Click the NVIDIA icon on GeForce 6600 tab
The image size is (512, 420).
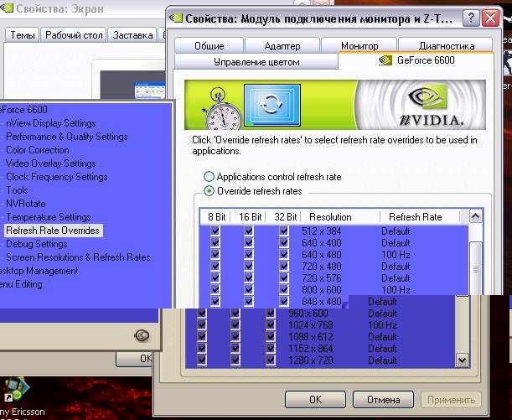(385, 60)
